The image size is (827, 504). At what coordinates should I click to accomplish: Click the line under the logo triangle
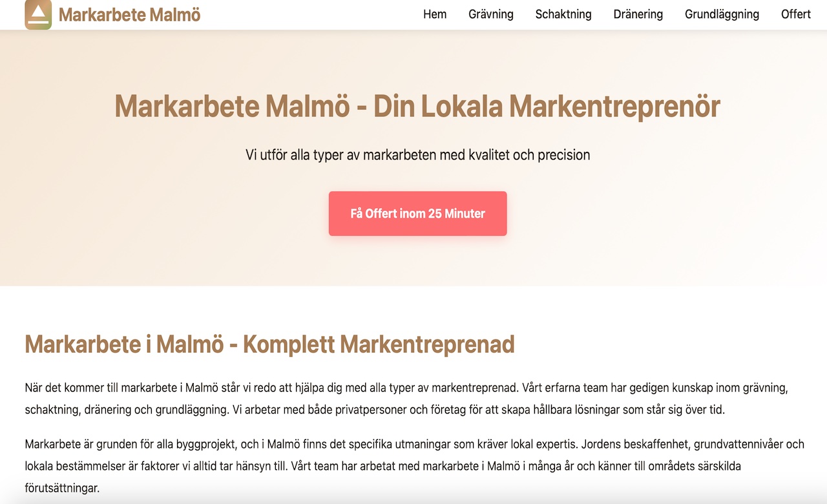(38, 22)
